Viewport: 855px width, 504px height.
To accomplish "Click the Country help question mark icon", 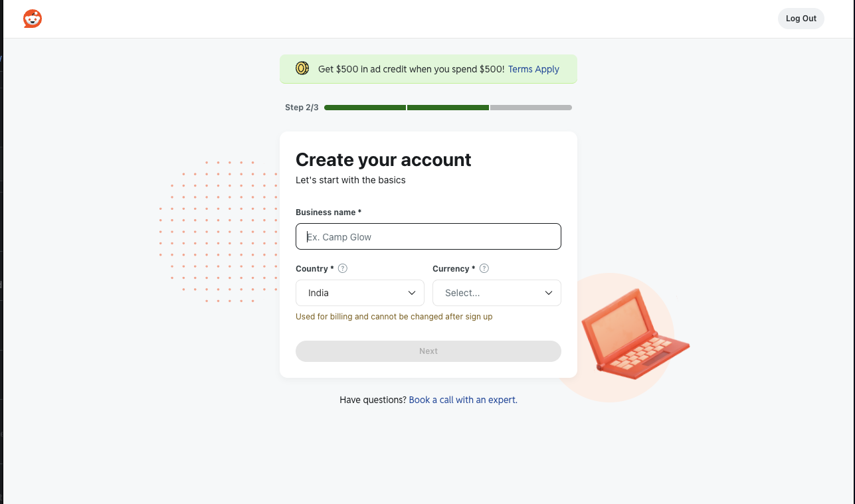I will click(343, 269).
